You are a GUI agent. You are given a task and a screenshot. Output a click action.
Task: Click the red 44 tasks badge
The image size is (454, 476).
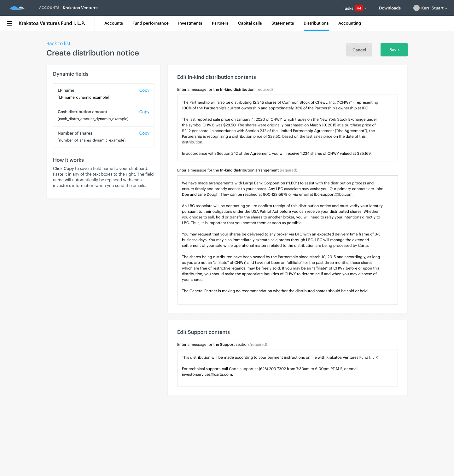coord(359,8)
